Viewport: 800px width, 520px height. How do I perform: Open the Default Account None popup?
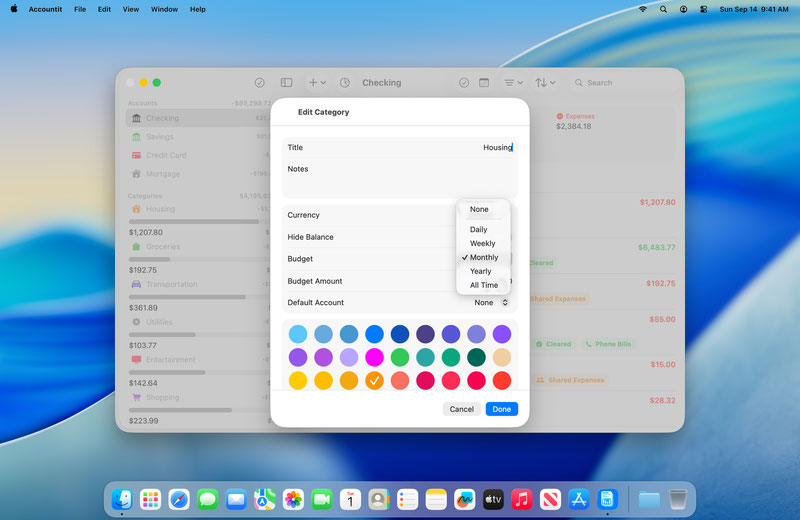click(491, 302)
